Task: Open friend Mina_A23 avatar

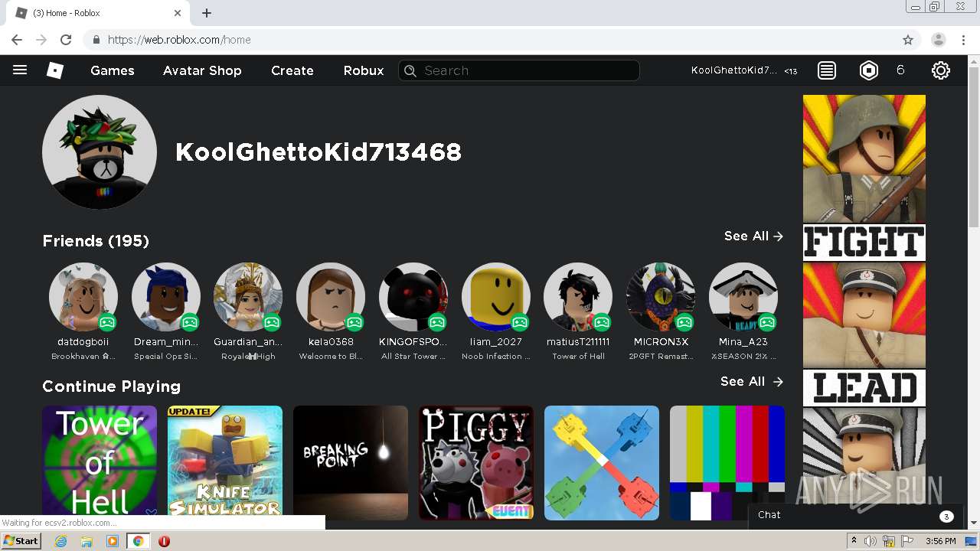Action: click(743, 298)
